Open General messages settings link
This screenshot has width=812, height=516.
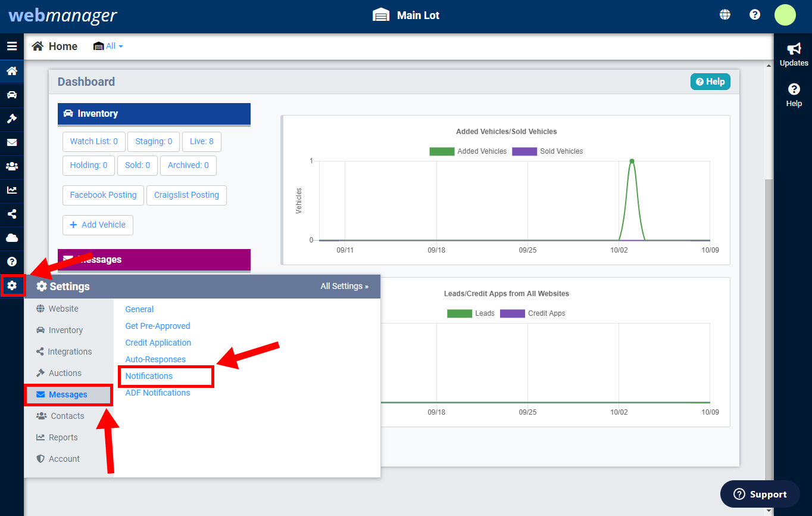tap(139, 309)
